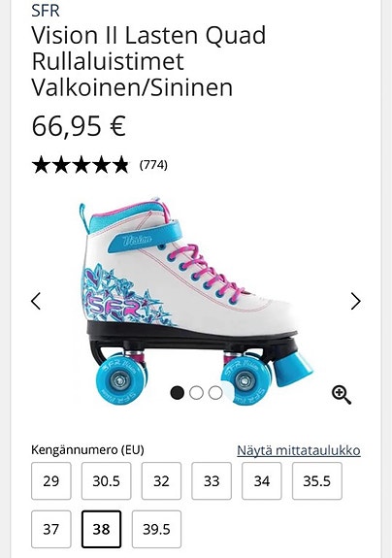Click the selected size 38 box
Screen dimensions: 392x558
click(101, 529)
